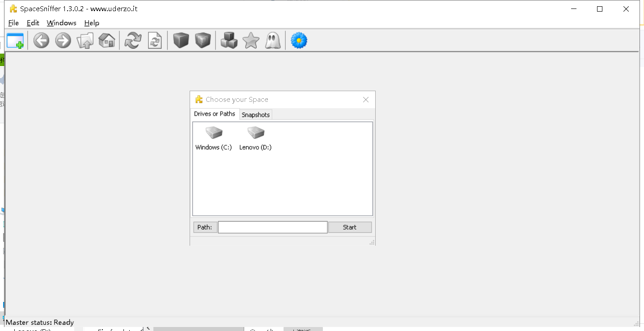Switch to the Snapshots tab

(256, 115)
